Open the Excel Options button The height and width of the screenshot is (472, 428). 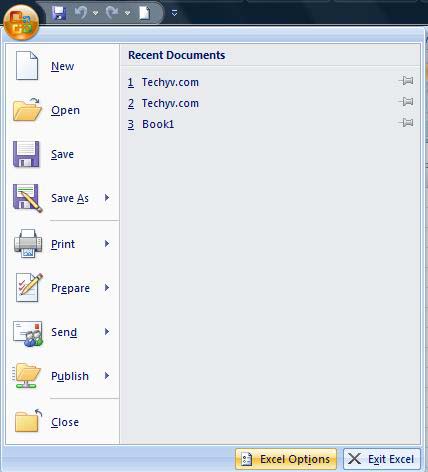point(286,459)
